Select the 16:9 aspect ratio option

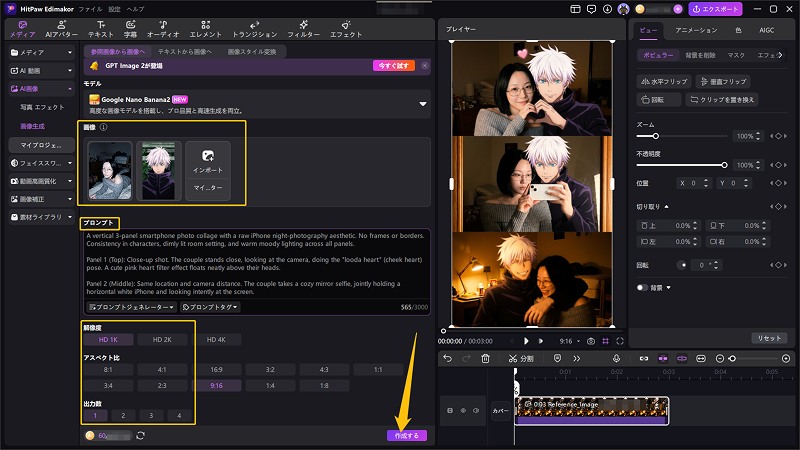[216, 369]
